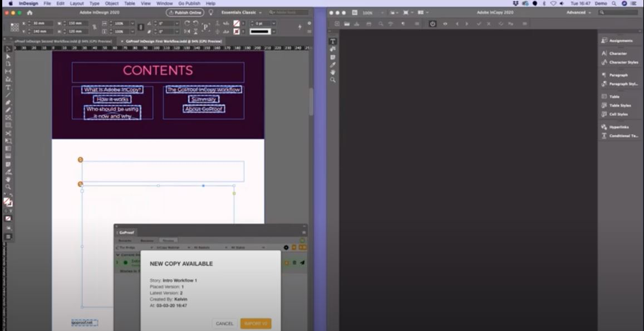Open the All Status filter dropdown in GoProof
644x331 pixels.
(247, 247)
